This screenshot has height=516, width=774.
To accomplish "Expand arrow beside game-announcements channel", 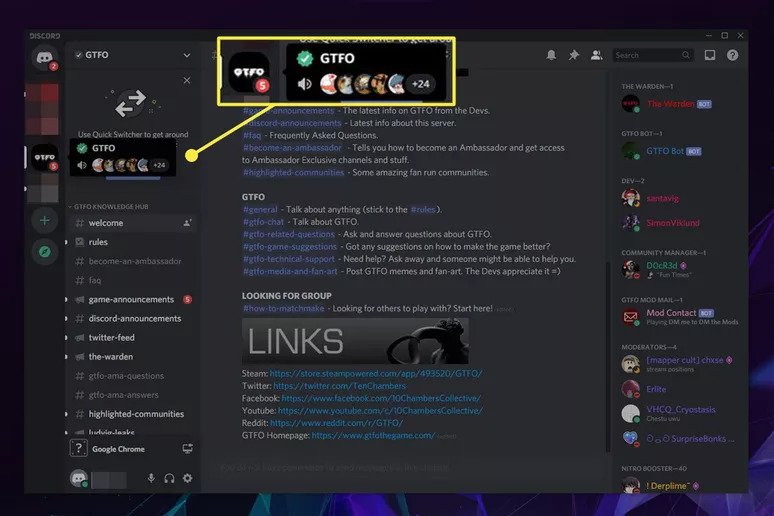I will [x=67, y=299].
